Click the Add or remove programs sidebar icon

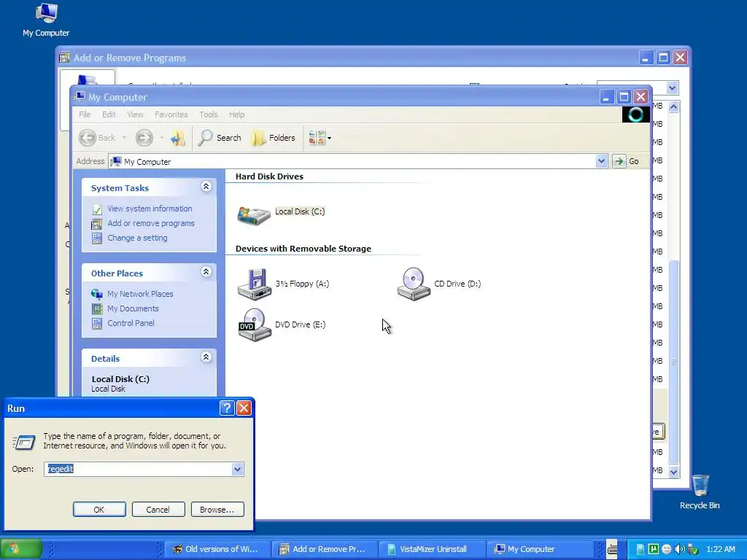coord(97,224)
